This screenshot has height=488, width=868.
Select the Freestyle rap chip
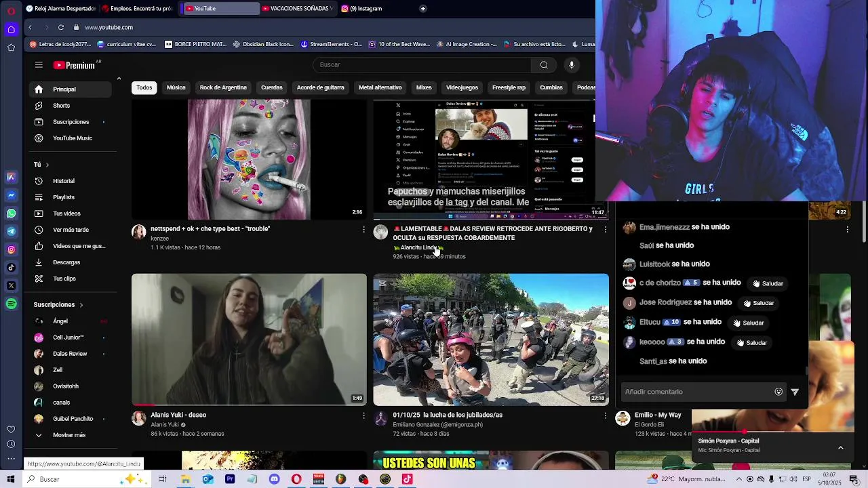point(509,87)
